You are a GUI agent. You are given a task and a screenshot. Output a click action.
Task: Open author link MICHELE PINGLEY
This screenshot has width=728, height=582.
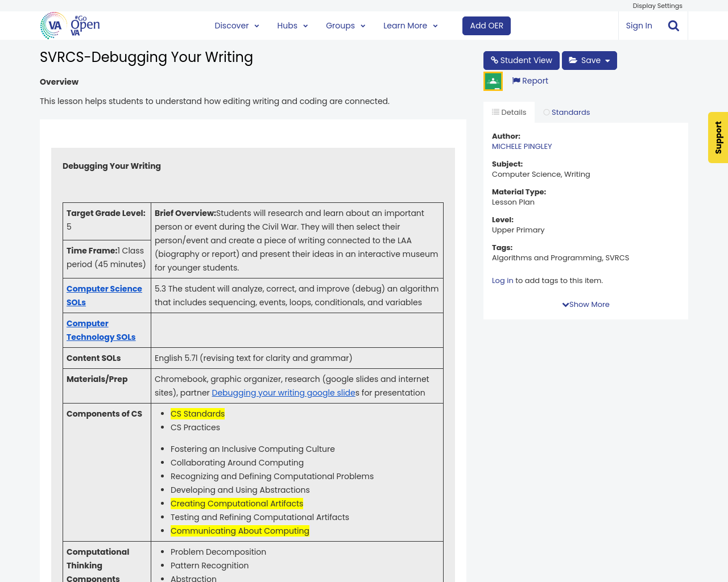pos(522,145)
